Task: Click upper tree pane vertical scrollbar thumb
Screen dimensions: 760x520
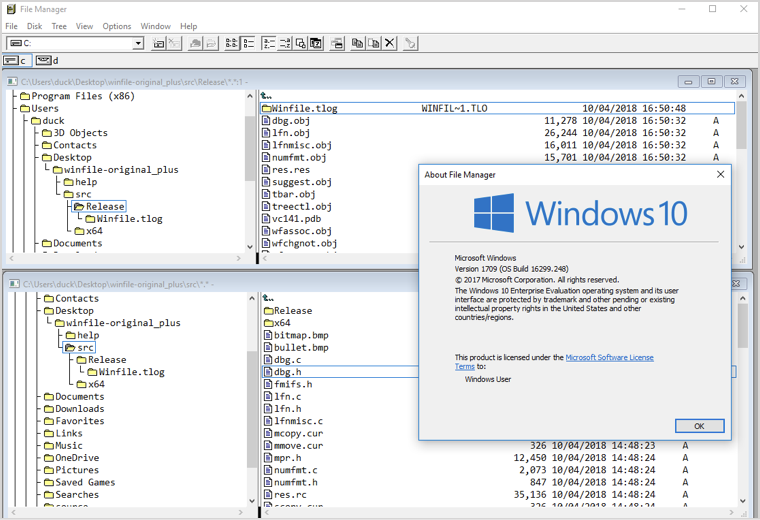Action: pyautogui.click(x=250, y=148)
